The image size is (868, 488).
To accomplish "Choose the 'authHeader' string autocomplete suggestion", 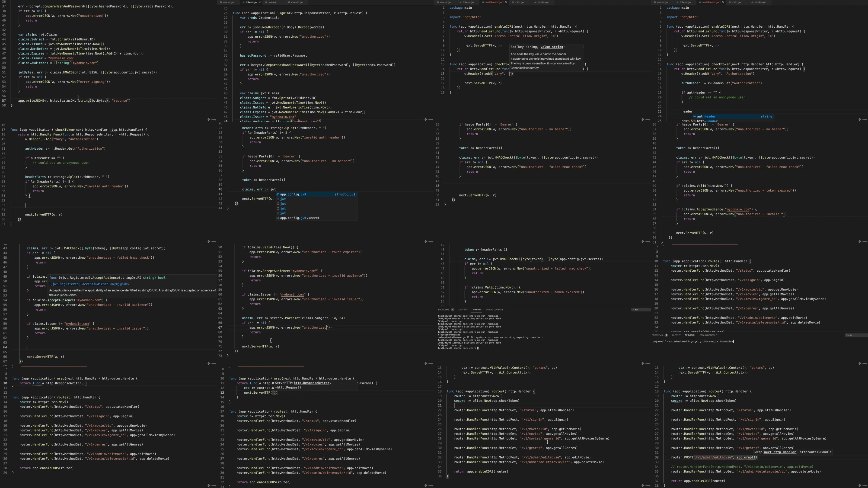I will (x=733, y=117).
